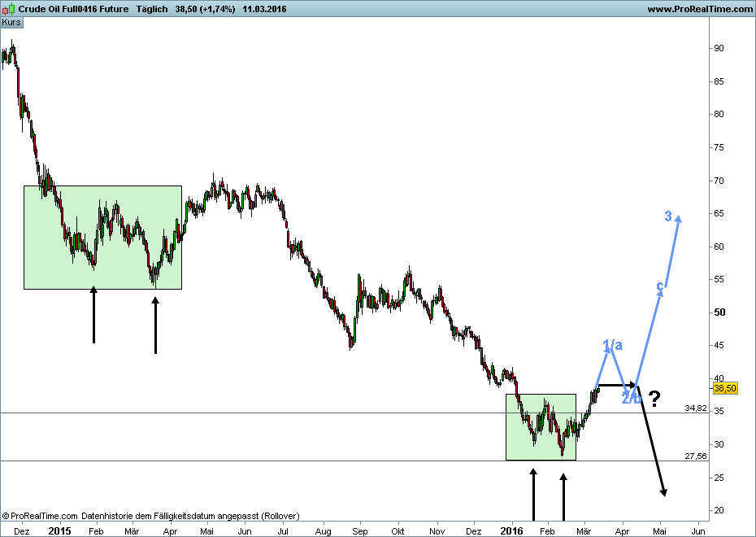Select the large green rectangle from 2015
This screenshot has height=537, width=756.
click(102, 237)
